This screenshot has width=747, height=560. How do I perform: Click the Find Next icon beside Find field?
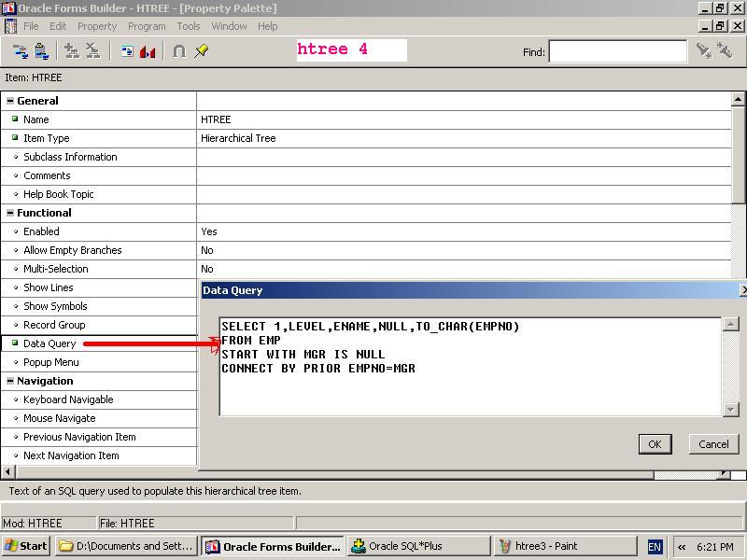click(704, 51)
